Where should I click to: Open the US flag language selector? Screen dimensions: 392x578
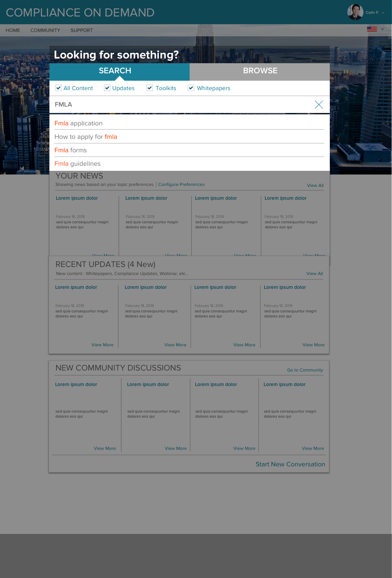coord(372,29)
